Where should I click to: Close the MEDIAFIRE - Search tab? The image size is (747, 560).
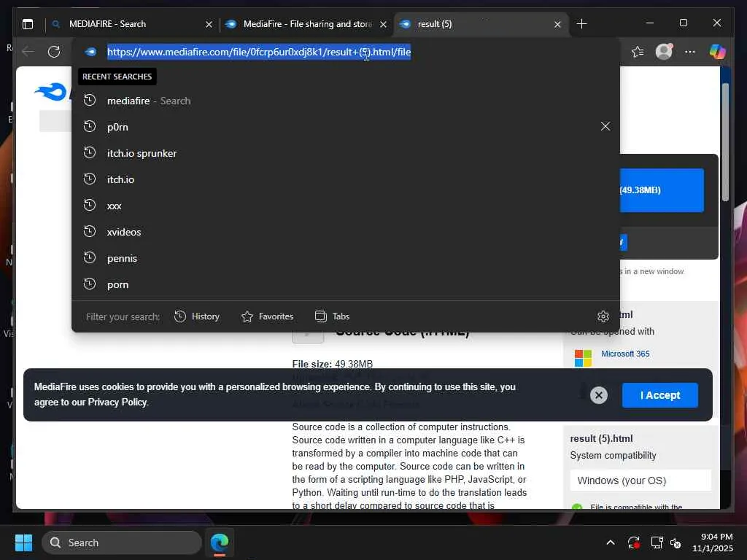pos(209,24)
